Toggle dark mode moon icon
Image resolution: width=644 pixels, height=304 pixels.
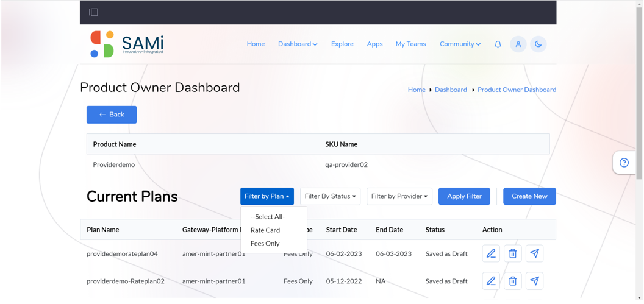pyautogui.click(x=538, y=44)
